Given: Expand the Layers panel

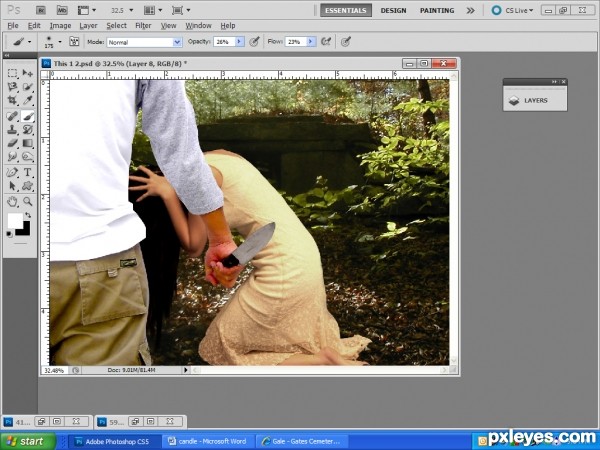Looking at the screenshot, I should coord(535,100).
